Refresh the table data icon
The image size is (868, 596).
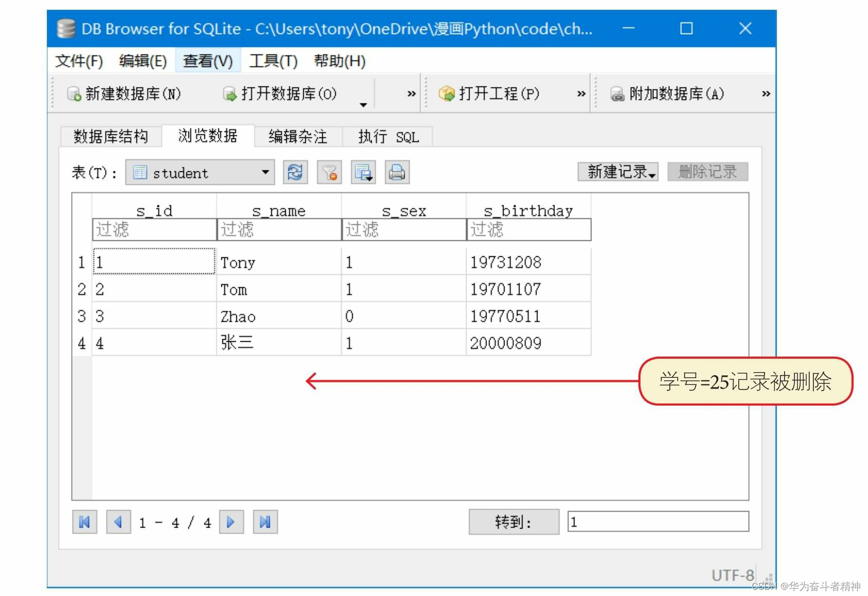296,172
